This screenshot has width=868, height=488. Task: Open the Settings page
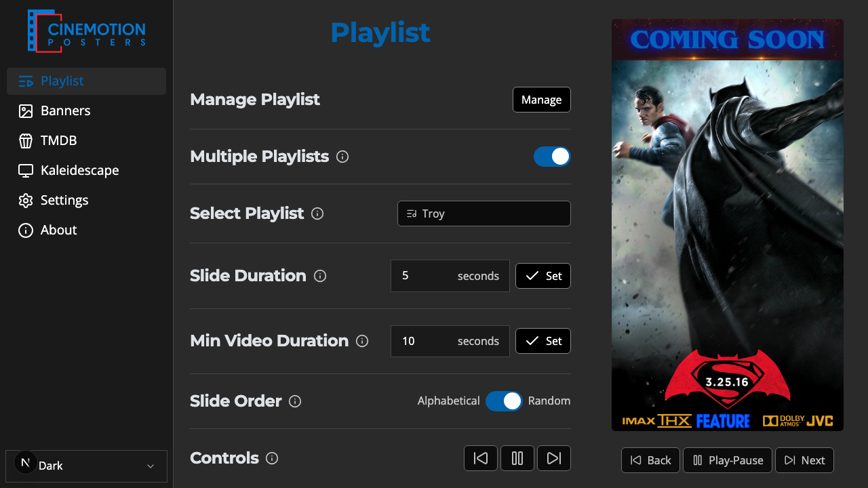[x=86, y=201]
